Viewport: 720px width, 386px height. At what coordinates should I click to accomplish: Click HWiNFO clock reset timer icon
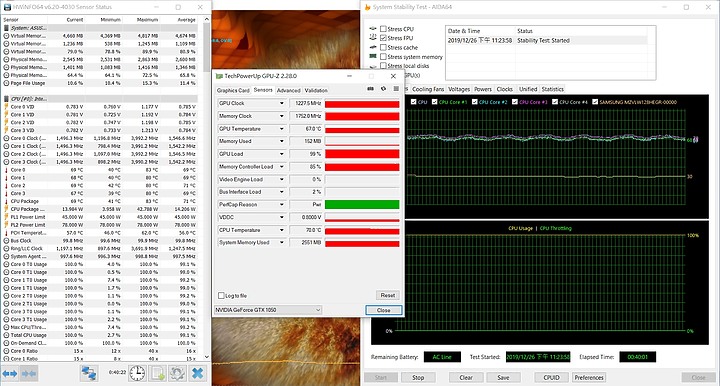[137, 374]
